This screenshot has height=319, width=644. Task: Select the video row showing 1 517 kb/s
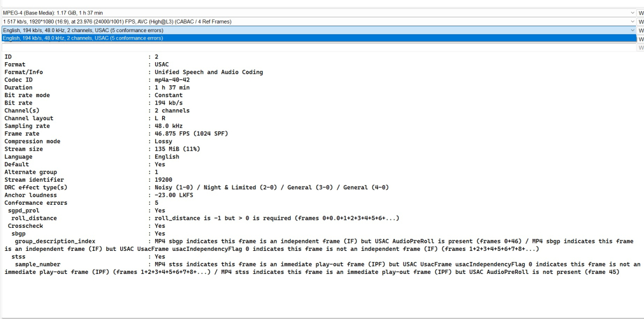(215, 21)
